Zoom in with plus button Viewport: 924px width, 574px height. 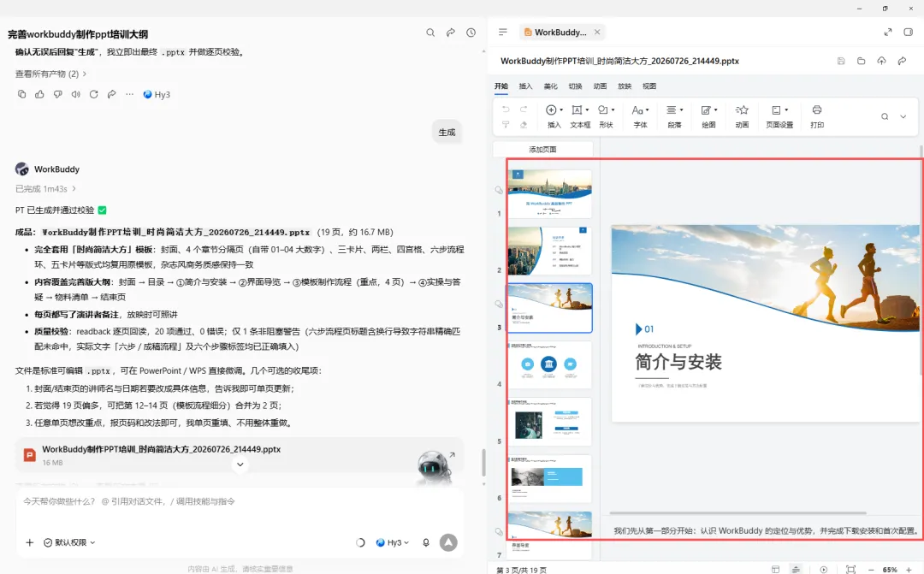tap(909, 570)
